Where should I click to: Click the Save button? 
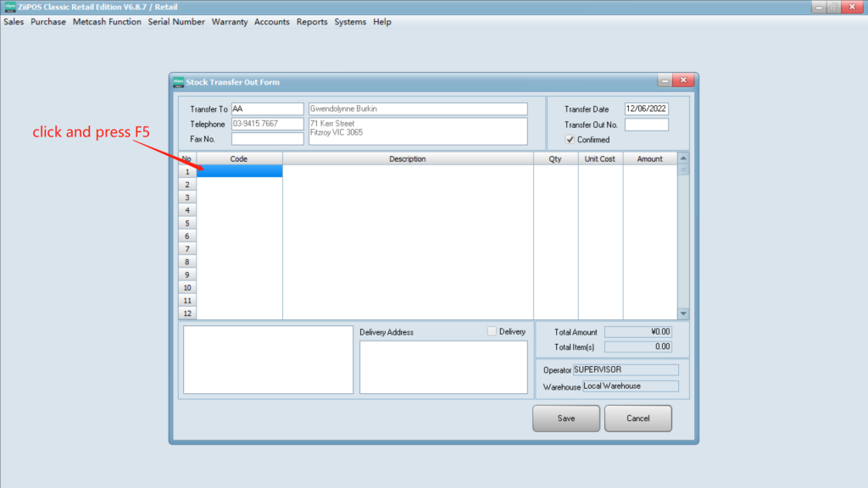565,419
